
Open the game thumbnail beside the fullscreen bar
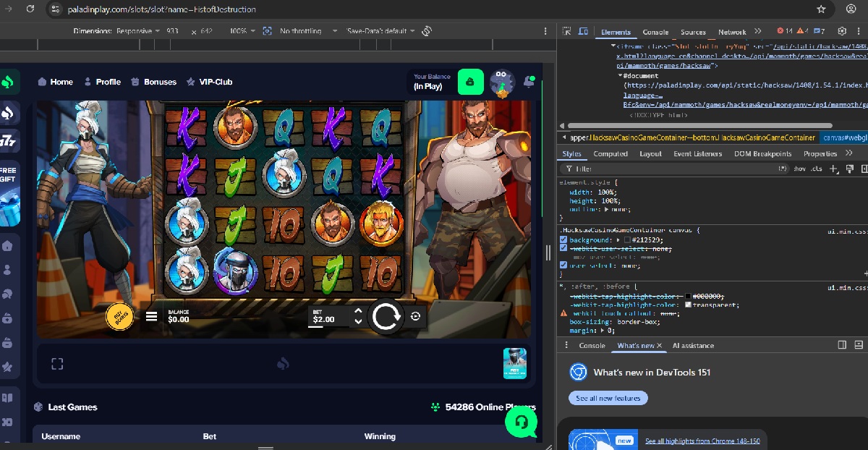(514, 363)
